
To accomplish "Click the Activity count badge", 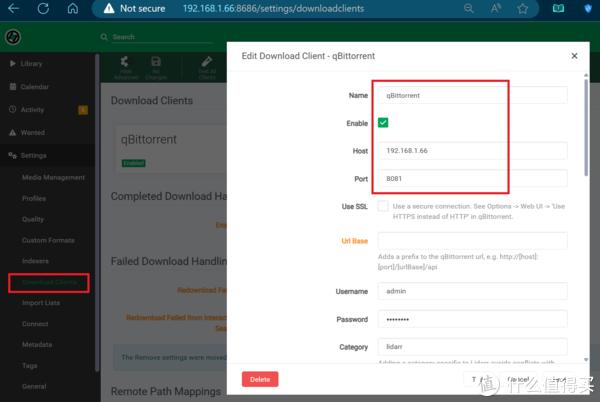I will click(83, 110).
